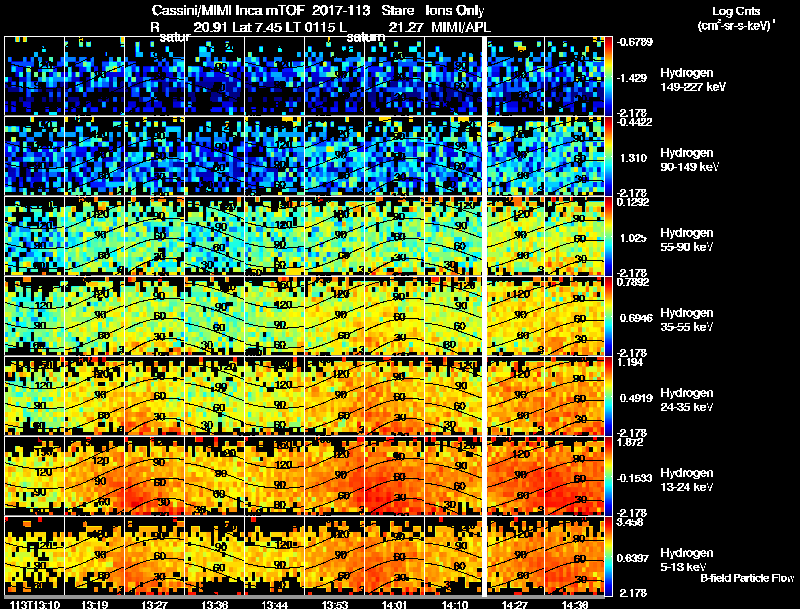Open the 24-35 keV panel at 14:27
800x609 pixels.
(516, 396)
